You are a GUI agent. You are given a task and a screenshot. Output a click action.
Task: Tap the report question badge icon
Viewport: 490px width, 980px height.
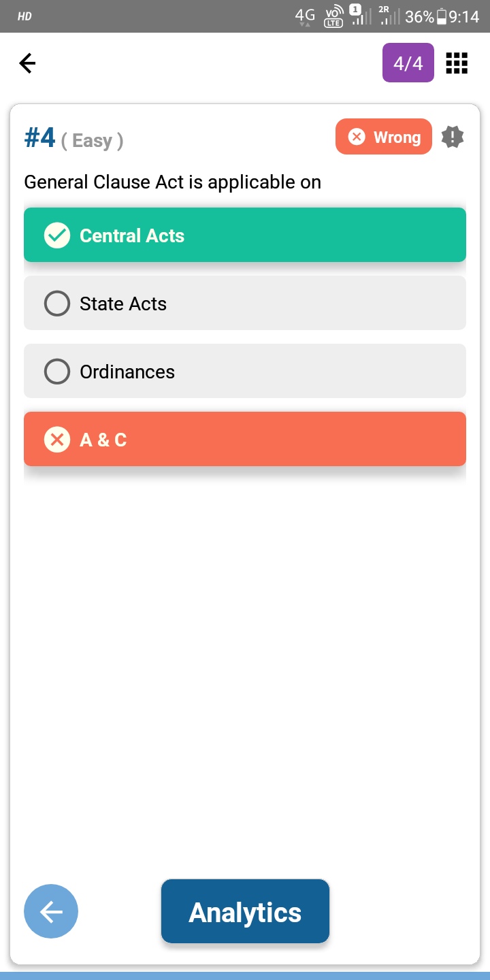click(453, 137)
